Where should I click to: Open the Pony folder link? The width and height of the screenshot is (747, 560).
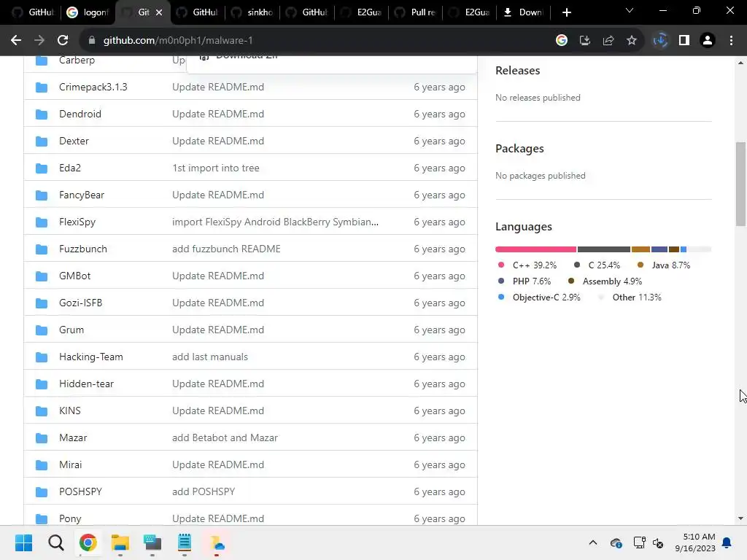tap(70, 519)
